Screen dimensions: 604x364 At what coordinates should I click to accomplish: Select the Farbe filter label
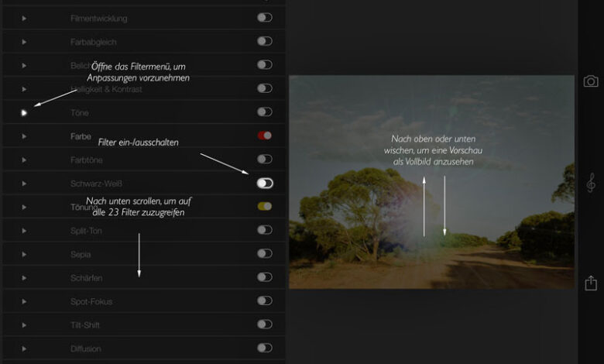tap(81, 136)
